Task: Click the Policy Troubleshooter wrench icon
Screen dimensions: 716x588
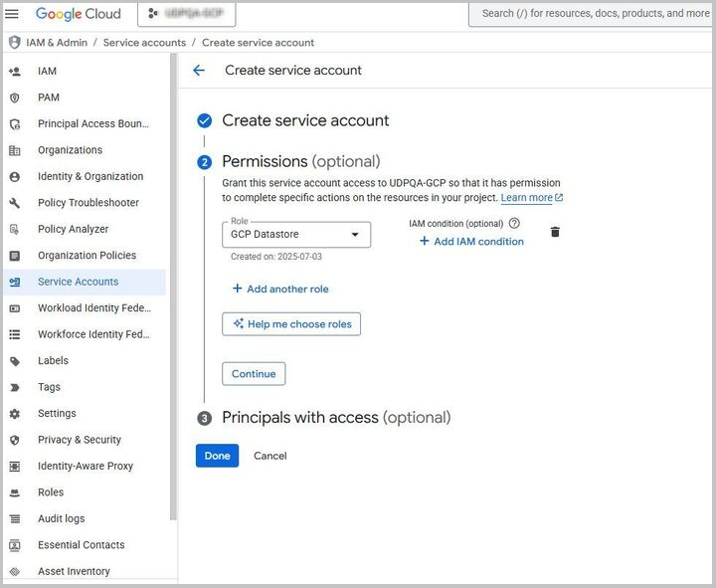Action: (x=15, y=203)
